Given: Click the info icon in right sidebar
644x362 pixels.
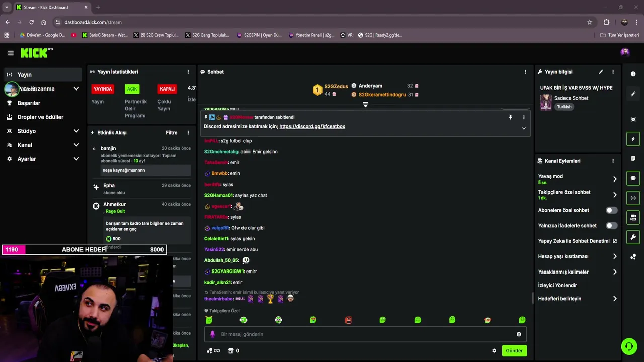Looking at the screenshot, I should coord(633,74).
